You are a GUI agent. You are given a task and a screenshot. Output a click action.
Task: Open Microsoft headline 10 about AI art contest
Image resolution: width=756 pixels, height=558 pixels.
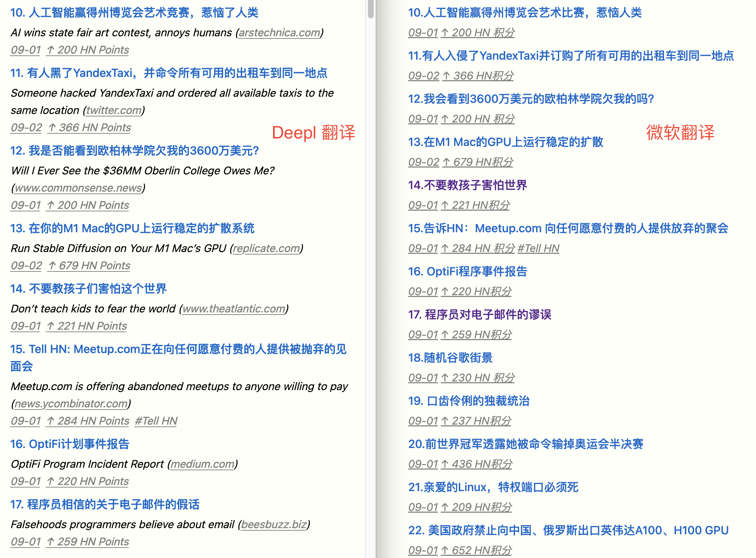tap(525, 13)
